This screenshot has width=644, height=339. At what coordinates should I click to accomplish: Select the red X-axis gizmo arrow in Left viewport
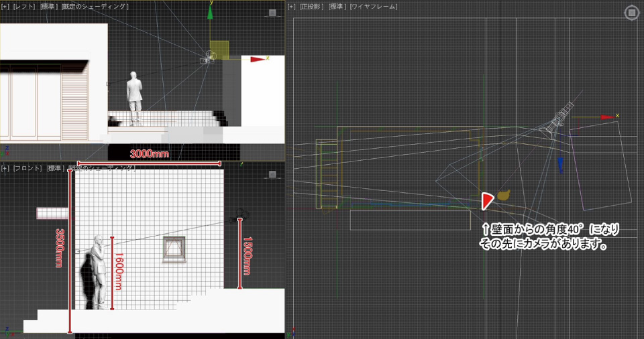[x=258, y=60]
